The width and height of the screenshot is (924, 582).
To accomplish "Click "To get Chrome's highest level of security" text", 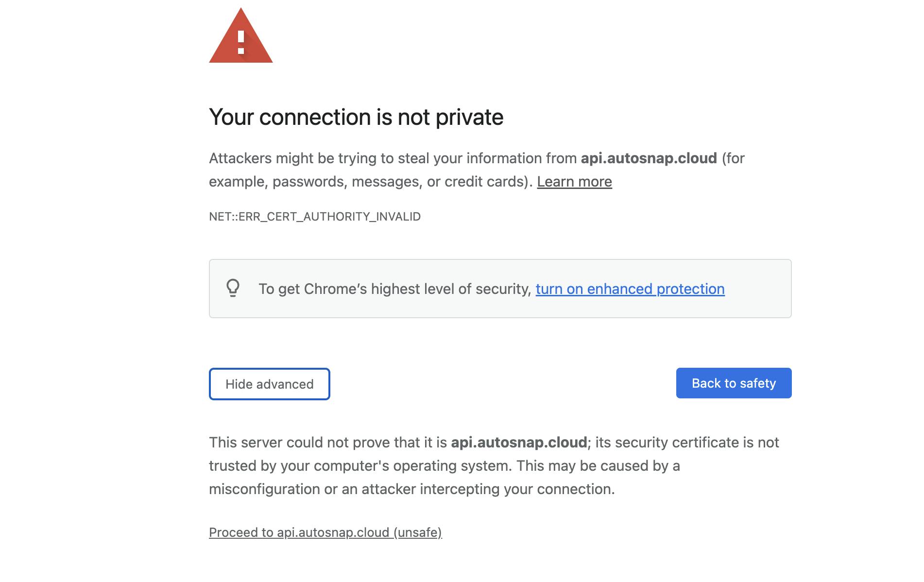I will click(394, 289).
